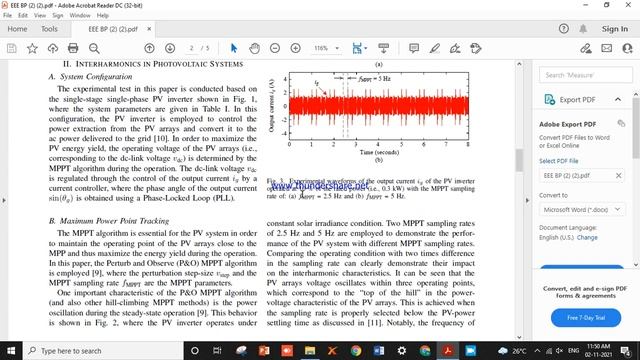The height and width of the screenshot is (360, 640).
Task: Click the Select PDF File link
Action: [x=558, y=161]
